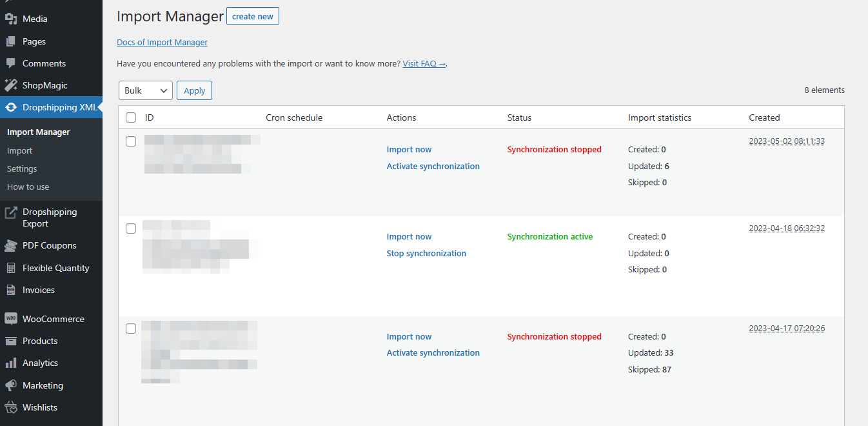Click the Status column header
The height and width of the screenshot is (426, 868).
[x=519, y=117]
